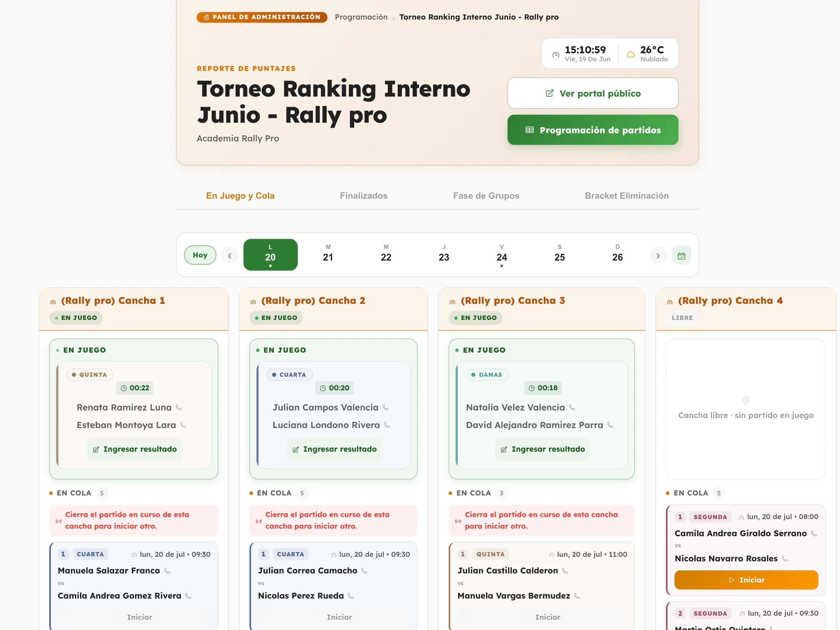Viewport: 840px width, 630px height.
Task: Click Programación de partidos button
Action: (593, 130)
